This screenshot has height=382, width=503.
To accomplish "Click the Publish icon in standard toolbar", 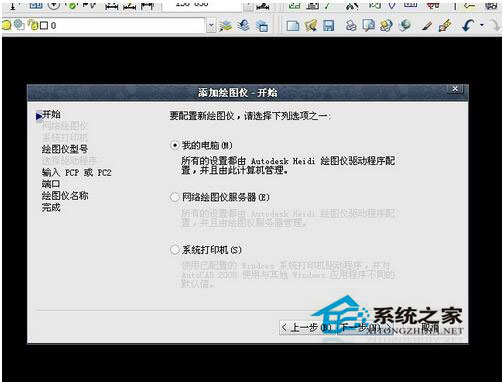I will [x=386, y=26].
